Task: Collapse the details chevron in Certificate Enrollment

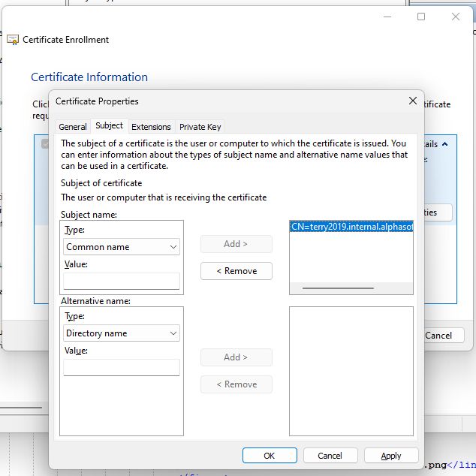Action: 444,144
